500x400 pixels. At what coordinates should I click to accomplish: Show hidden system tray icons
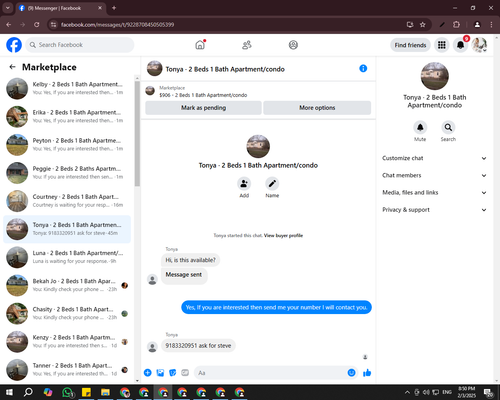click(x=407, y=392)
